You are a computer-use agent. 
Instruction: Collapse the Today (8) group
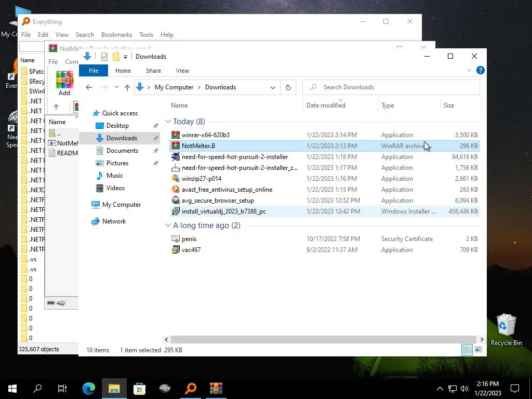point(168,122)
